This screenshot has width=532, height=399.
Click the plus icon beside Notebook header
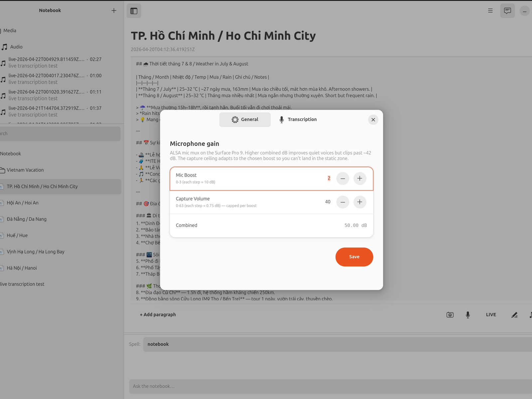click(x=114, y=11)
